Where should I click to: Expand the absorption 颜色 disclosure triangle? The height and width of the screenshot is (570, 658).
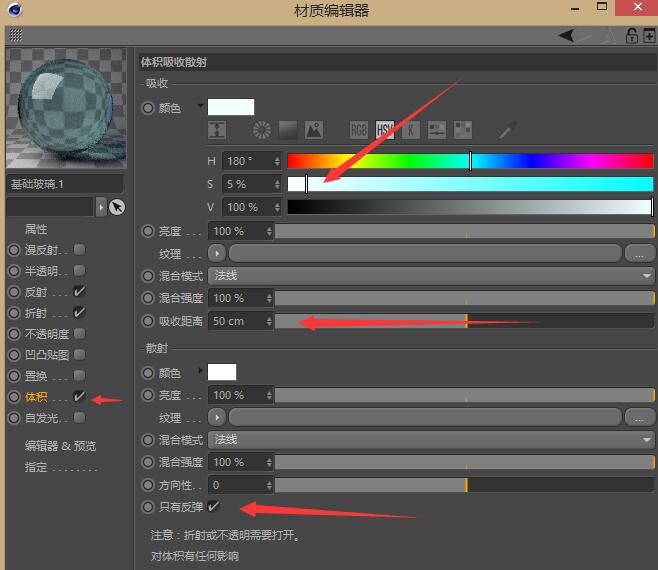pos(200,106)
